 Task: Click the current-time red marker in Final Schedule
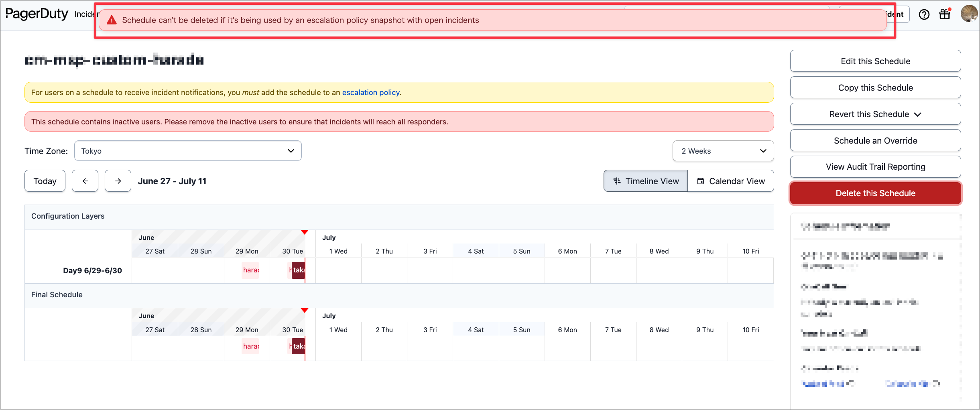click(305, 311)
